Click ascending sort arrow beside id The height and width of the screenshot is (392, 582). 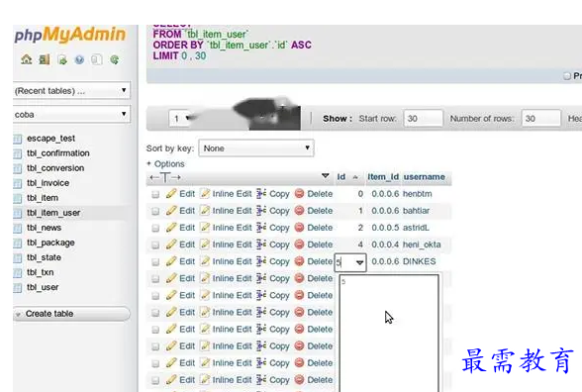355,177
